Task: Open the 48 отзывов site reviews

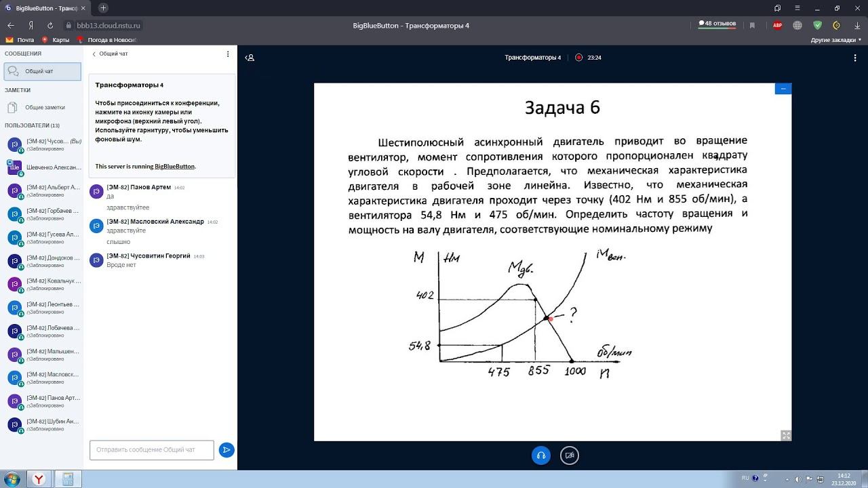Action: click(717, 24)
